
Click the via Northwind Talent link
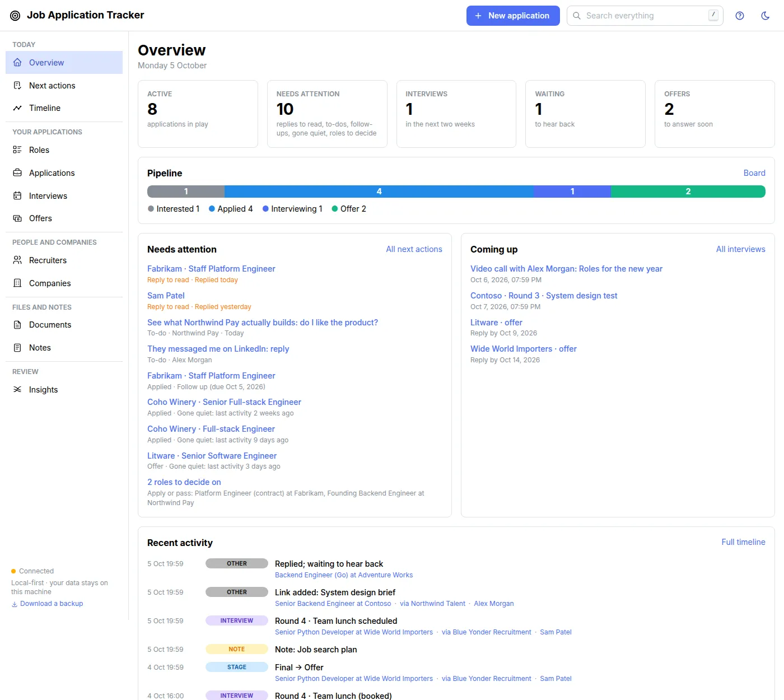point(432,604)
